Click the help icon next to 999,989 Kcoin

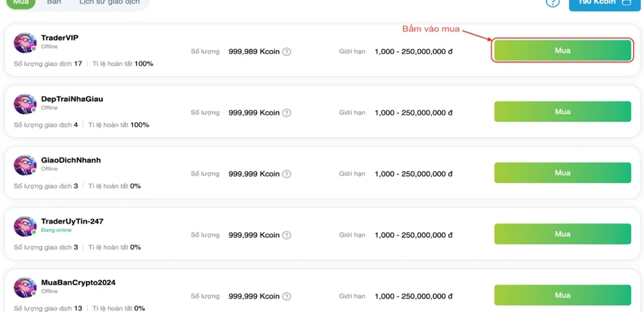point(287,52)
